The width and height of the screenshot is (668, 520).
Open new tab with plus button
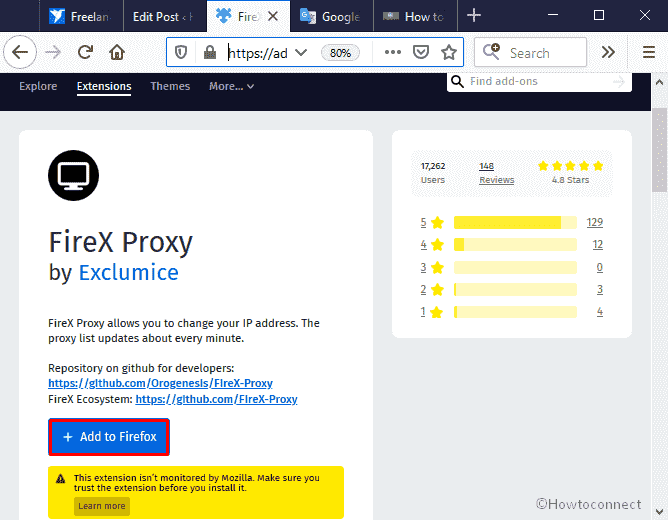[474, 16]
